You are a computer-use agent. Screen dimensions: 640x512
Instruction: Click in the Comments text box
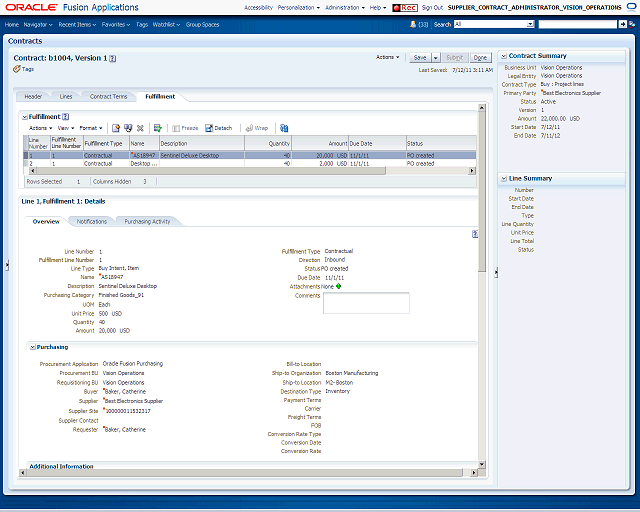coord(366,303)
